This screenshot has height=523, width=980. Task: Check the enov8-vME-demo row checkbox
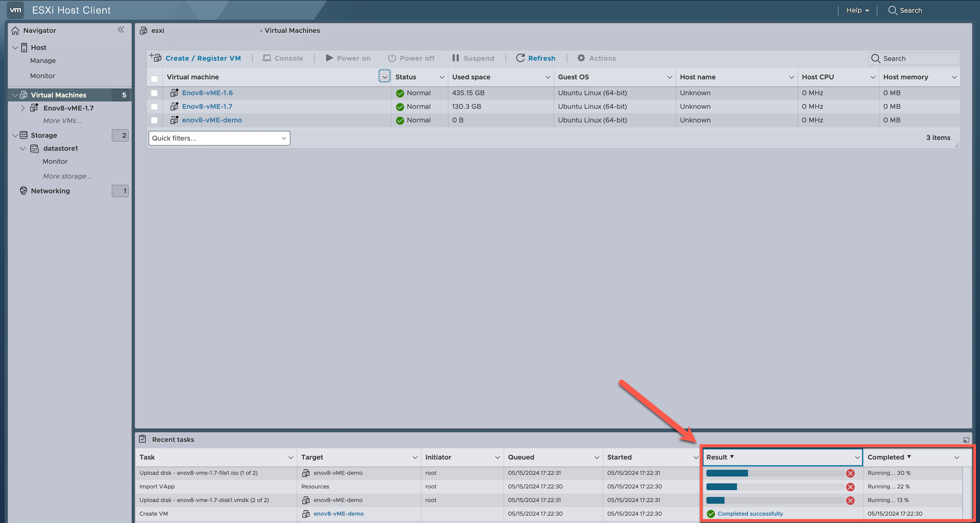point(154,120)
